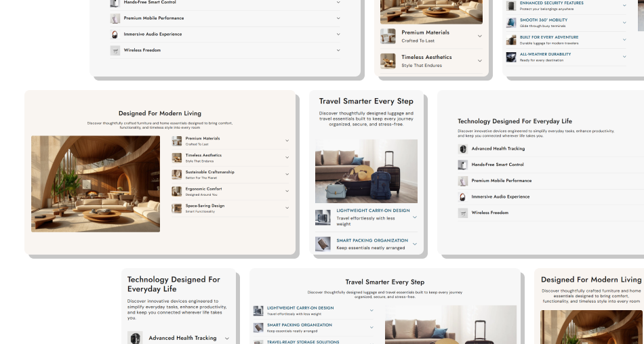The width and height of the screenshot is (644, 344).
Task: Click the luggage and sofa photo in center card
Action: click(366, 171)
